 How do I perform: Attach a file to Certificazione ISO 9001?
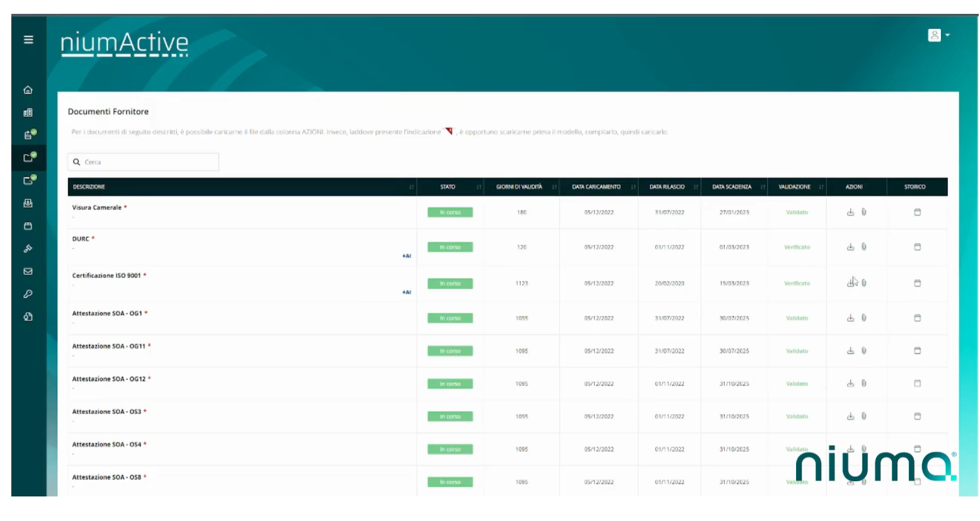point(863,283)
